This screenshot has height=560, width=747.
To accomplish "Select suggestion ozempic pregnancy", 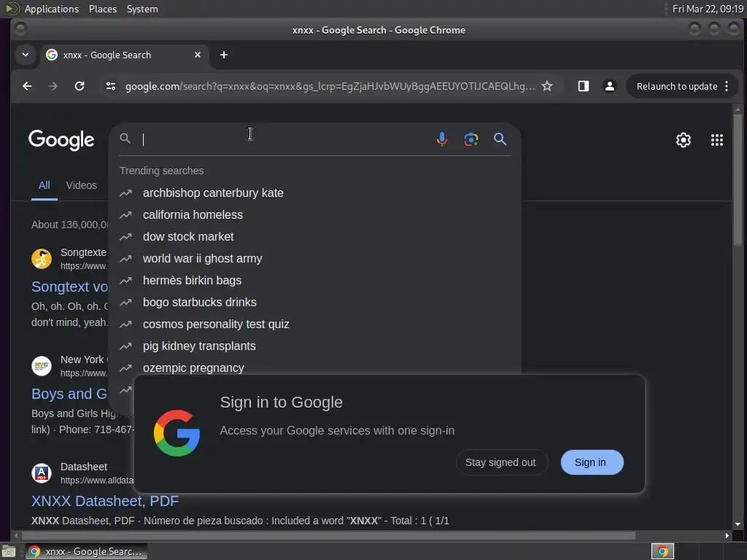I will coord(314,367).
